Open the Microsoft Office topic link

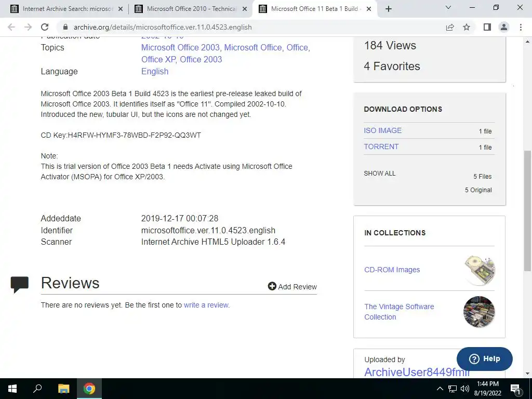click(x=253, y=47)
